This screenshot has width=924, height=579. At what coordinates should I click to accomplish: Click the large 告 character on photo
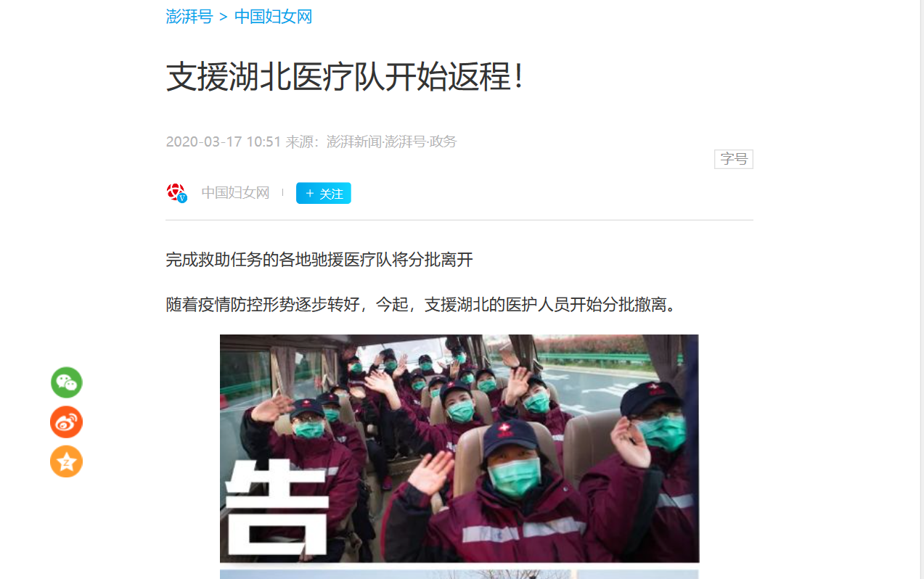tap(277, 509)
